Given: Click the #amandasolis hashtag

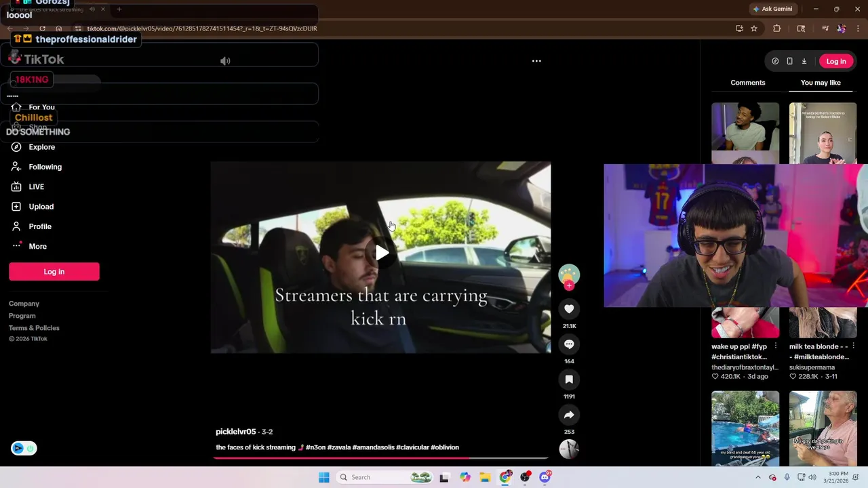Looking at the screenshot, I should click(374, 447).
